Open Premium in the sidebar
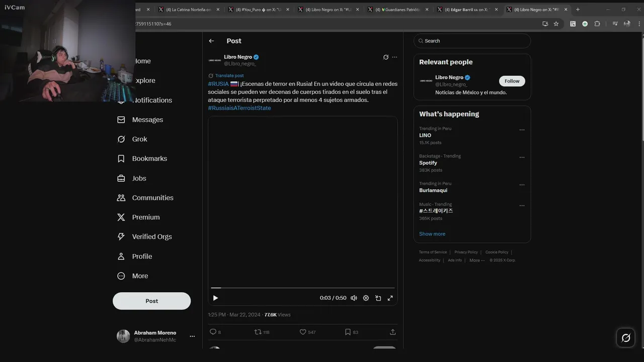The width and height of the screenshot is (644, 362). (x=138, y=217)
